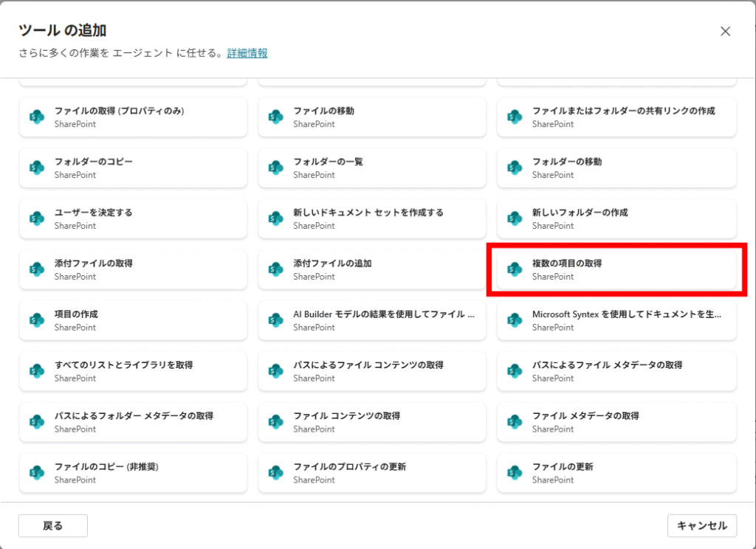Screen dimensions: 756x549
Task: Click SharePoint icon on ファイル コンテンツの取得 card
Action: pyautogui.click(x=276, y=422)
